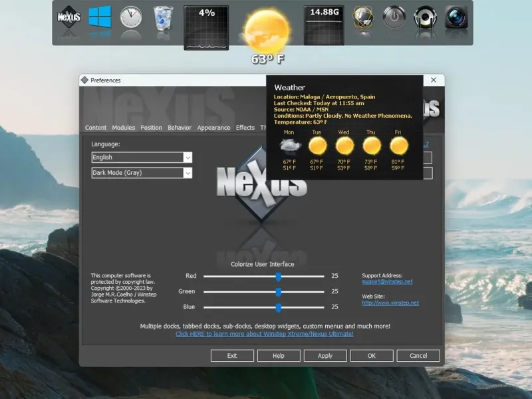This screenshot has width=532, height=399.
Task: Switch to the Effects tab
Action: tap(245, 128)
